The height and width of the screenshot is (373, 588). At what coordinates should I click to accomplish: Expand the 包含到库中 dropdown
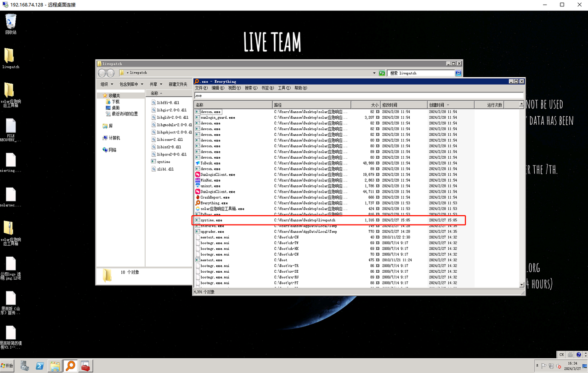(x=131, y=84)
